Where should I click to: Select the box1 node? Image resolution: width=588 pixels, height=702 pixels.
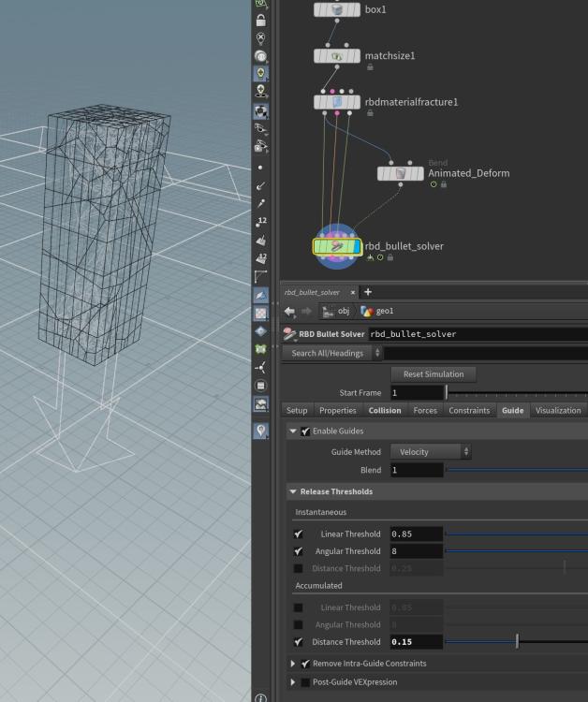coord(337,9)
